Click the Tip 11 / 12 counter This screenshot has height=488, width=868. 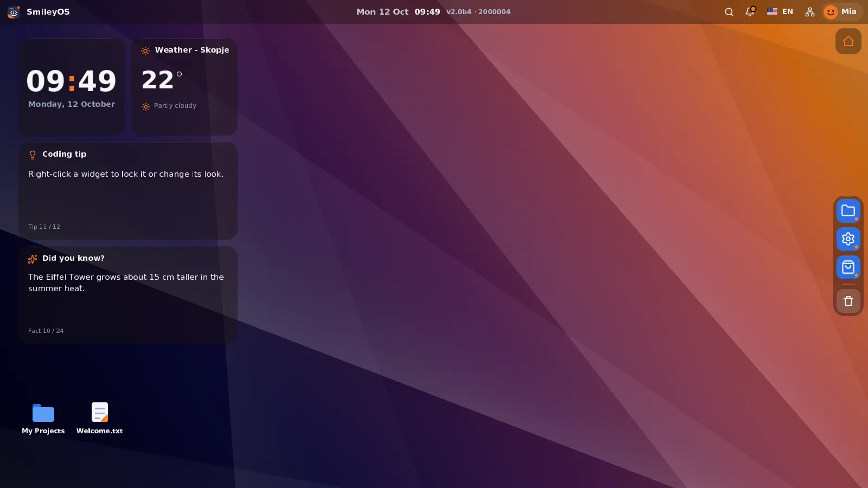(x=44, y=227)
